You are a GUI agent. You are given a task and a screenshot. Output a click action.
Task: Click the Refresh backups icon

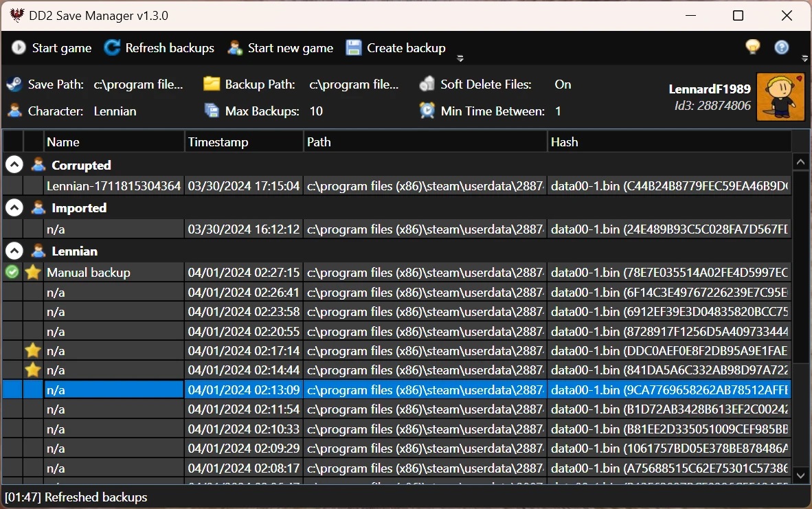point(112,47)
